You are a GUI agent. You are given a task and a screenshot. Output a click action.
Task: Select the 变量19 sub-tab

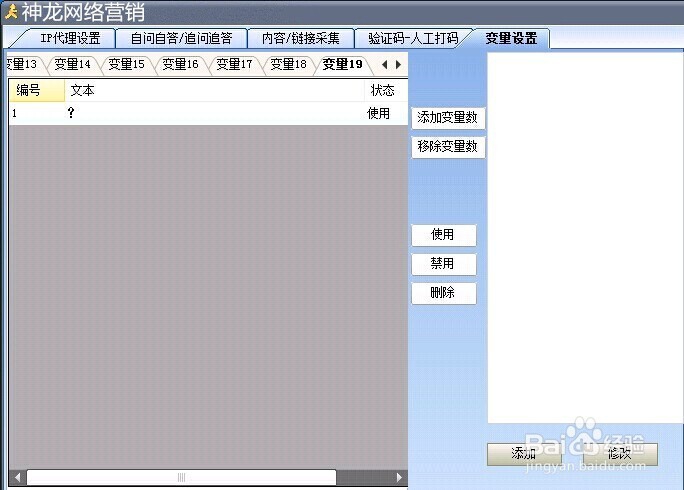(x=343, y=65)
